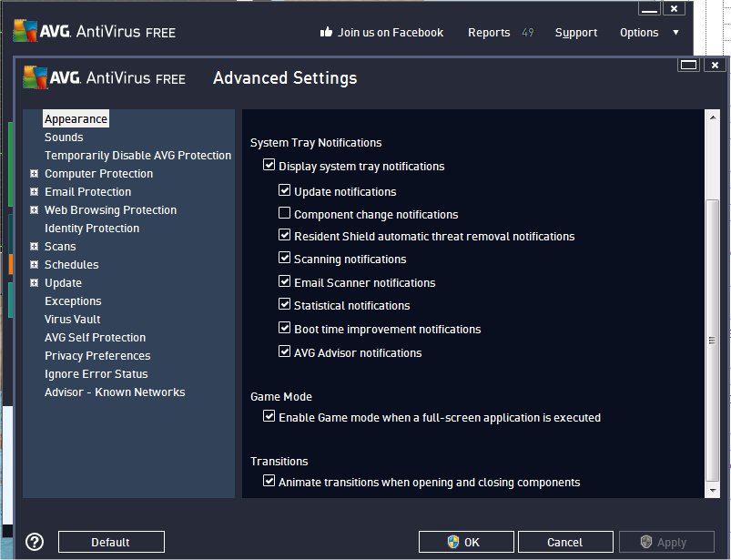Click the help question mark icon
This screenshot has width=731, height=560.
click(x=35, y=542)
